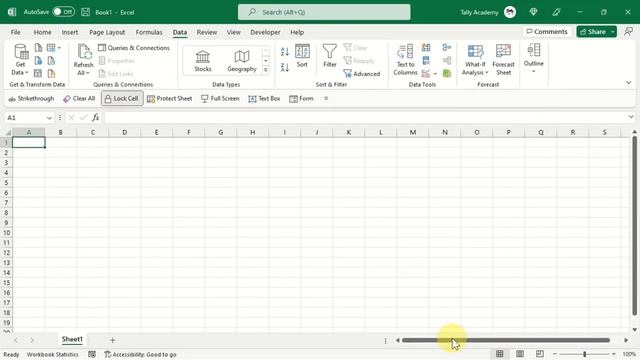Viewport: 640px width, 360px height.
Task: Select the Sheet1 tab
Action: pos(72,339)
